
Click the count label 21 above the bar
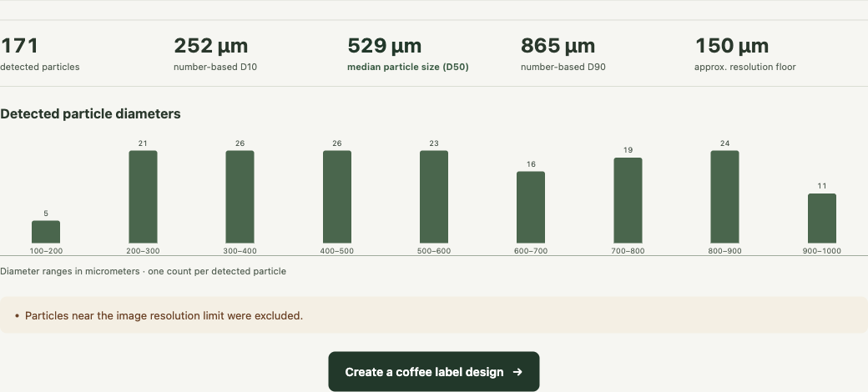coord(143,143)
